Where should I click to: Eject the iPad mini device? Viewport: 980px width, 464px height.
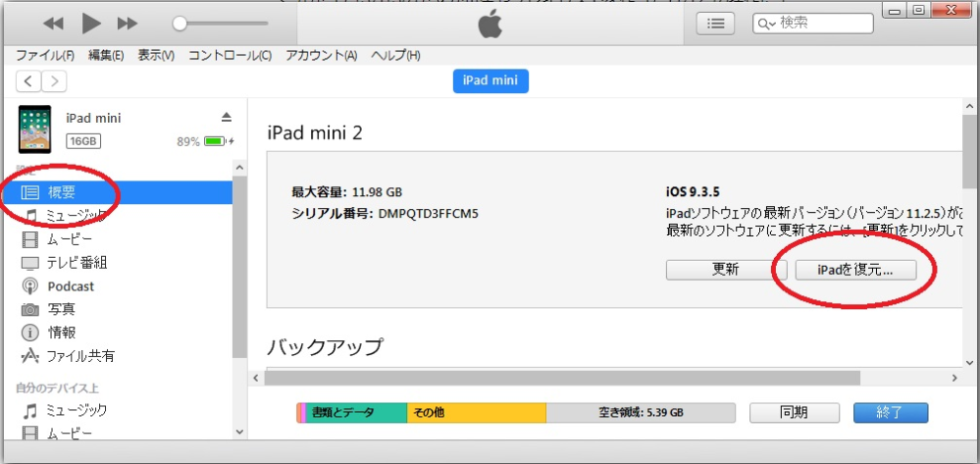(227, 118)
